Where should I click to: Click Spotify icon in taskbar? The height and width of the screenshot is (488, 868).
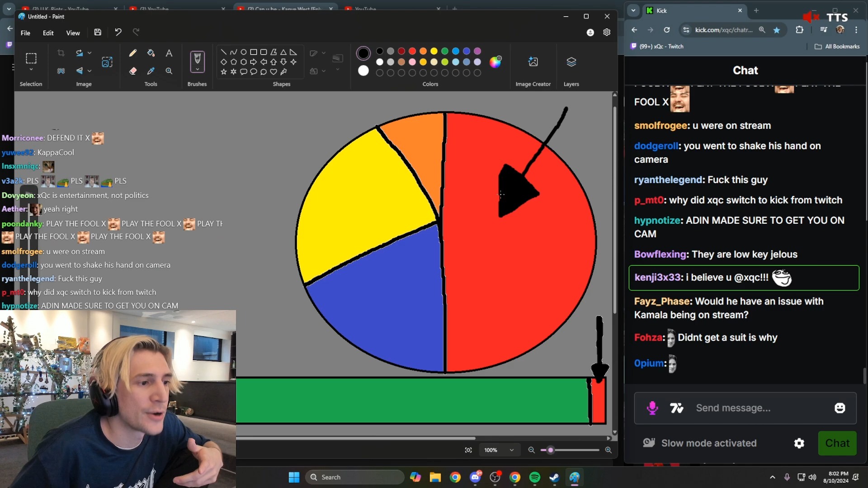[535, 477]
